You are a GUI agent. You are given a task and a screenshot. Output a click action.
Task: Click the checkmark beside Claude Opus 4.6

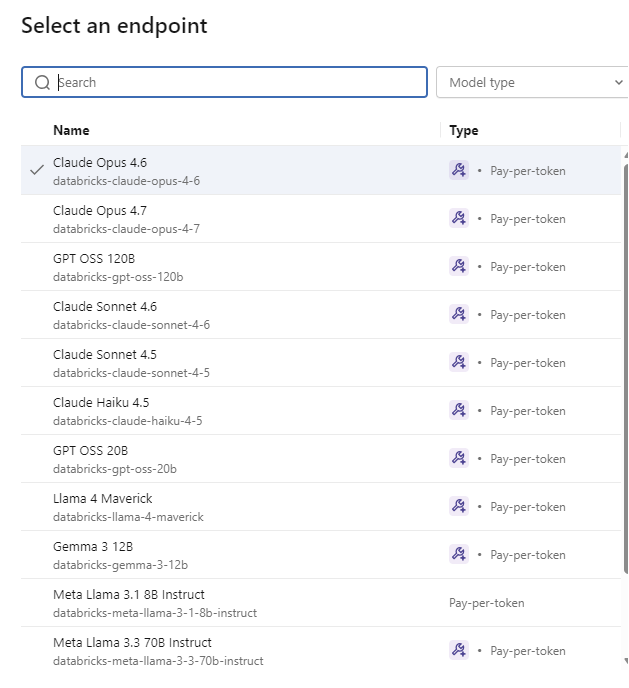coord(37,170)
